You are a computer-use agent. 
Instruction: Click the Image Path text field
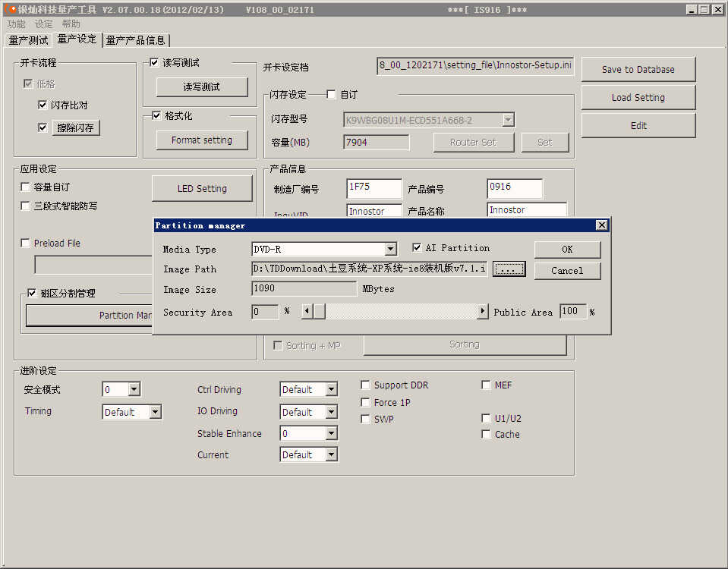pos(370,269)
